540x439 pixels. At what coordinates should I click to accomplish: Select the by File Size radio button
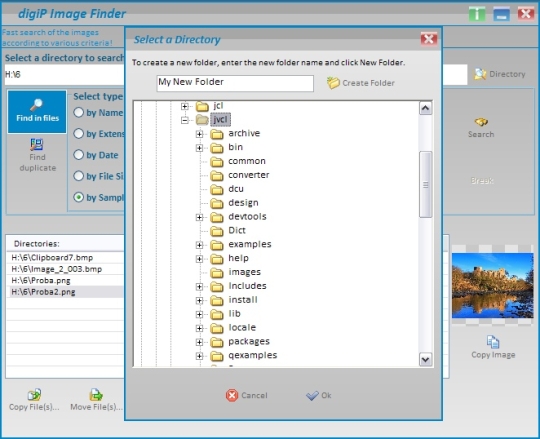coord(79,176)
